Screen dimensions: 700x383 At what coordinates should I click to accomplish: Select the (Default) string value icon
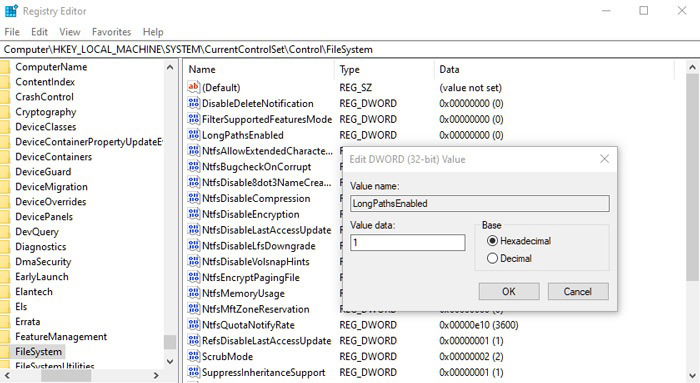193,87
